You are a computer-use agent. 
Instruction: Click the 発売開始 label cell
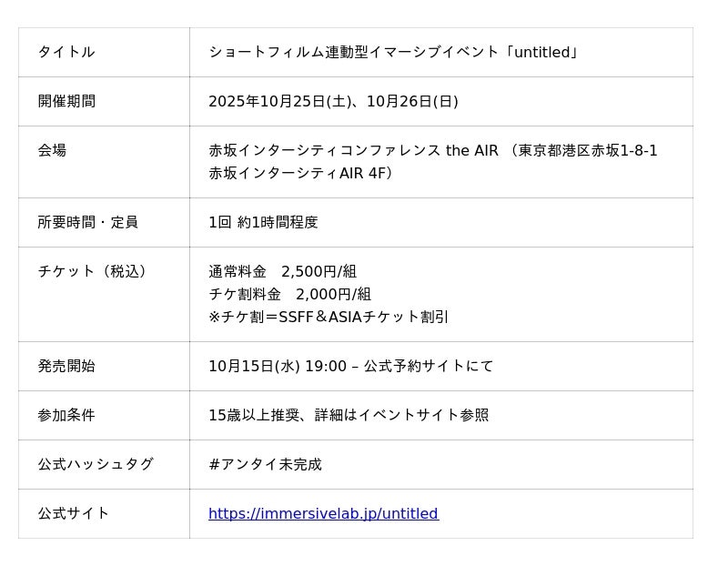[x=66, y=366]
